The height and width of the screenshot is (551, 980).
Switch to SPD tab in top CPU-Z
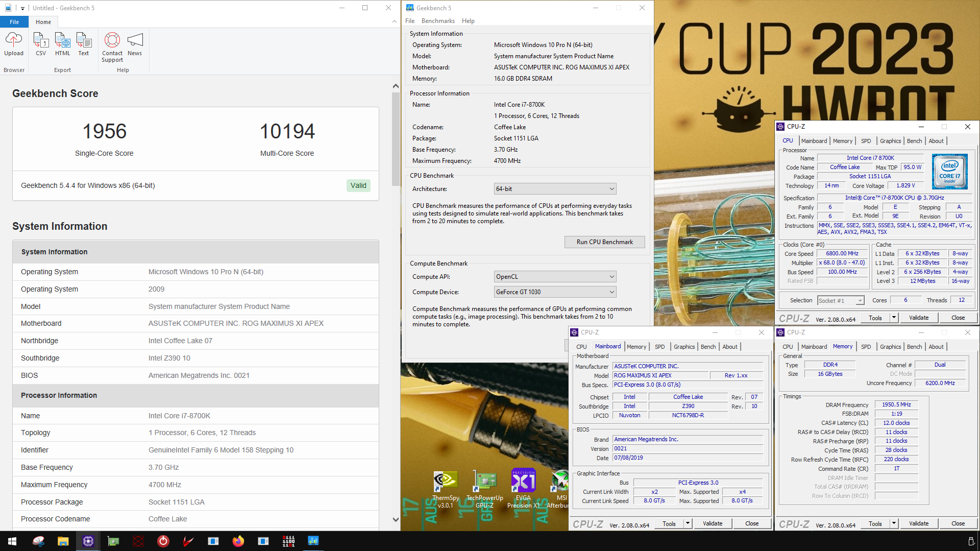[x=866, y=141]
